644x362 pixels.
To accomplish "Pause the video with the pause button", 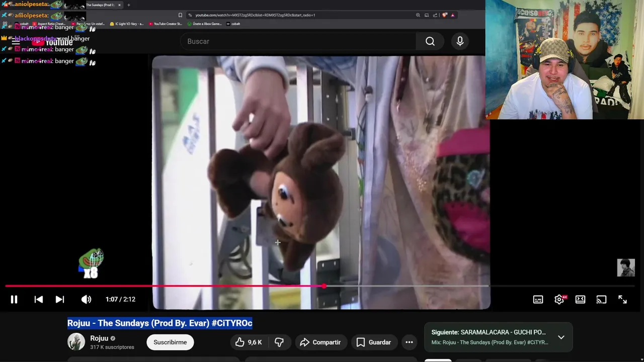I will [14, 299].
